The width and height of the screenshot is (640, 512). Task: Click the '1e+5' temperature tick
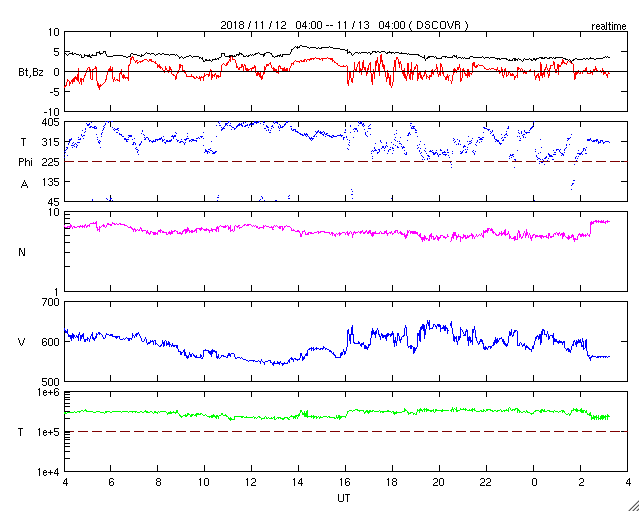49,432
